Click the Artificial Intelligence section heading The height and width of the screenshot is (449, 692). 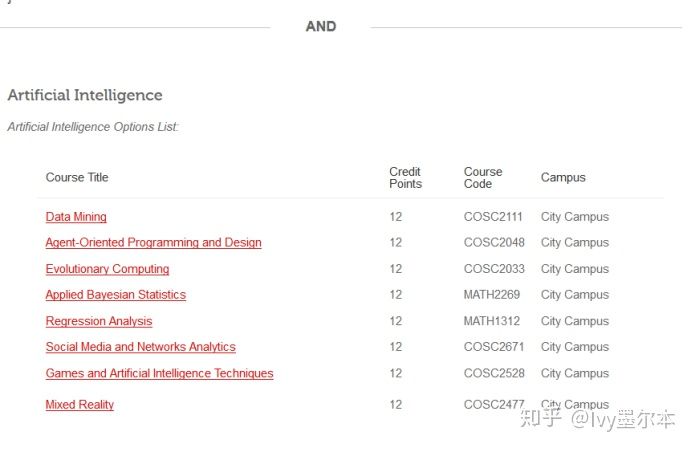click(x=85, y=95)
